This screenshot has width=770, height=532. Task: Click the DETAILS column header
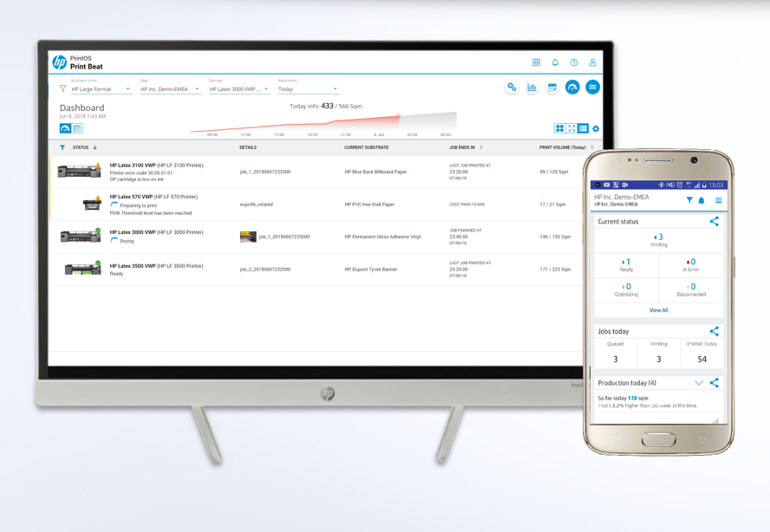coord(248,147)
